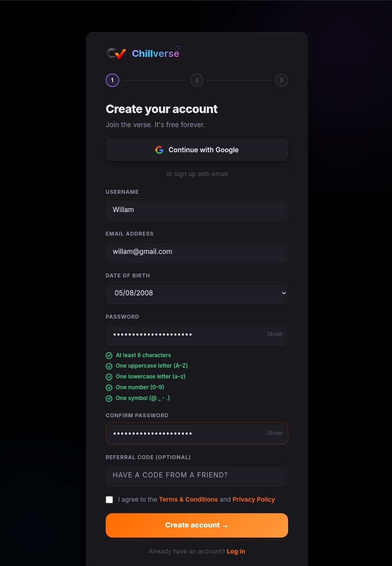This screenshot has height=566, width=392.
Task: Click the Referral Code input field
Action: tap(197, 475)
